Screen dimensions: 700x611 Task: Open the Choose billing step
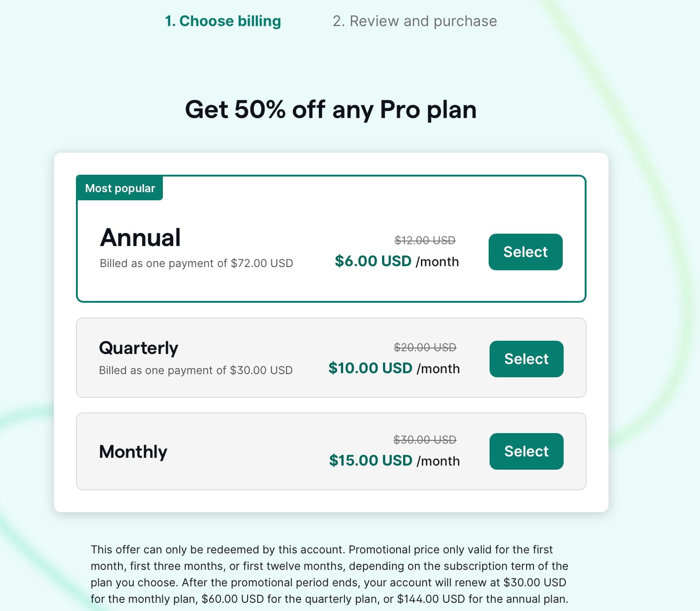(223, 21)
